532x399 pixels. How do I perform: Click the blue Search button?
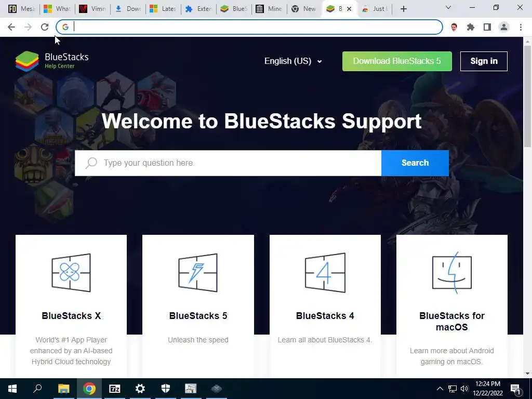pos(415,163)
